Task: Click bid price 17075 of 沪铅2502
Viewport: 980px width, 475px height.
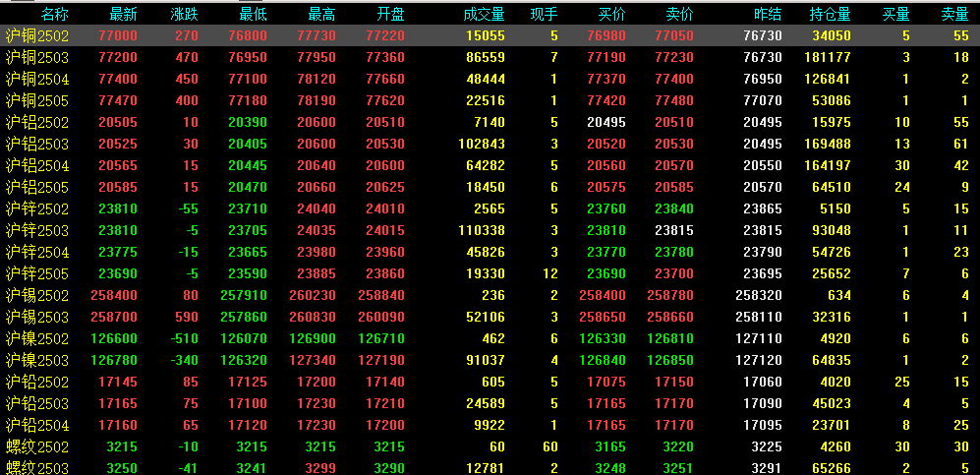Action: 606,382
